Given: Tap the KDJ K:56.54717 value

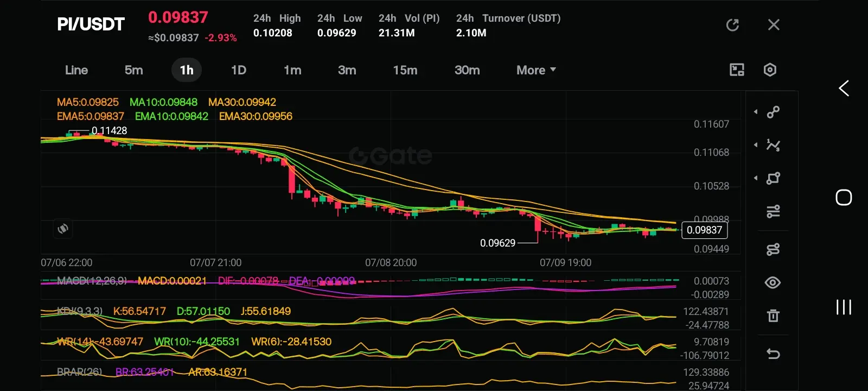Looking at the screenshot, I should pyautogui.click(x=139, y=311).
